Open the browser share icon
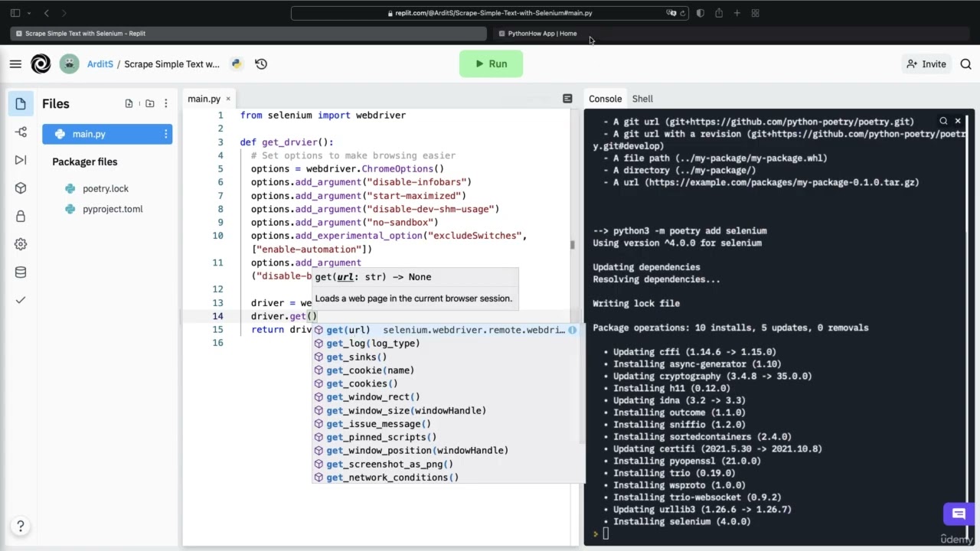Viewport: 980px width, 551px height. [x=718, y=13]
